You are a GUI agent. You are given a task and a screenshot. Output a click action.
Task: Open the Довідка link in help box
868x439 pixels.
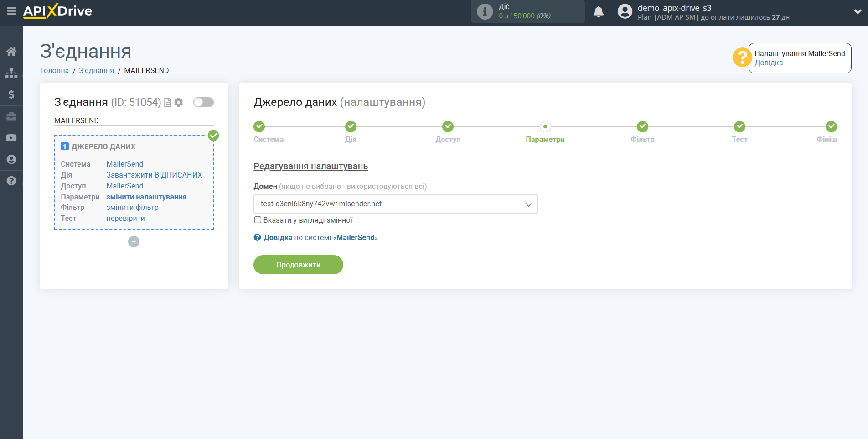click(769, 63)
